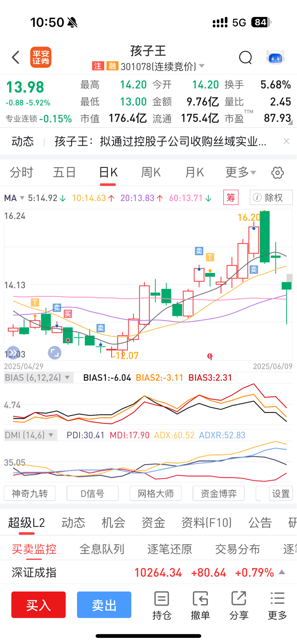Open indicator 设置 button
Image resolution: width=297 pixels, height=644 pixels.
(x=281, y=494)
